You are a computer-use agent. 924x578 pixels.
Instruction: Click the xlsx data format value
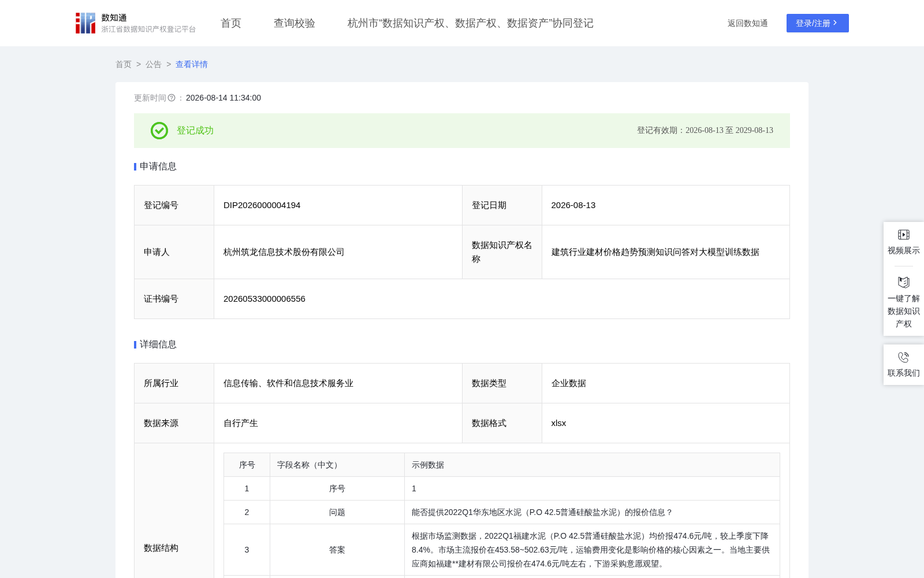pyautogui.click(x=558, y=423)
